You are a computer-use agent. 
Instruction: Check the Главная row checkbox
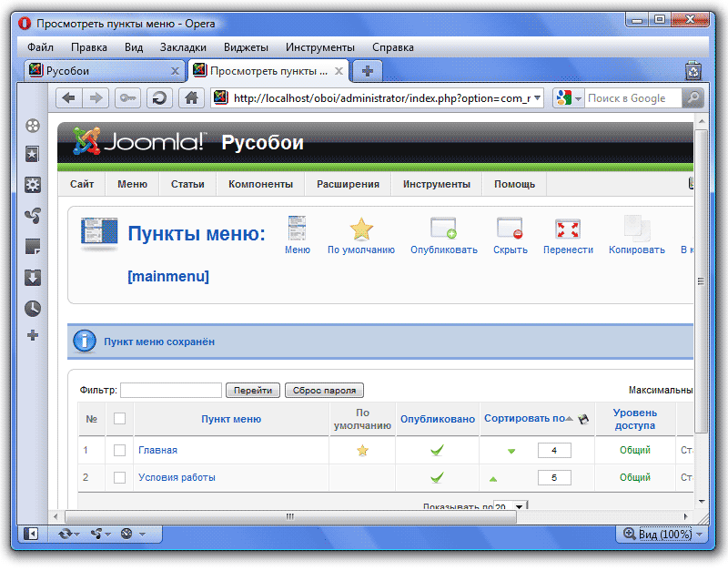click(119, 450)
